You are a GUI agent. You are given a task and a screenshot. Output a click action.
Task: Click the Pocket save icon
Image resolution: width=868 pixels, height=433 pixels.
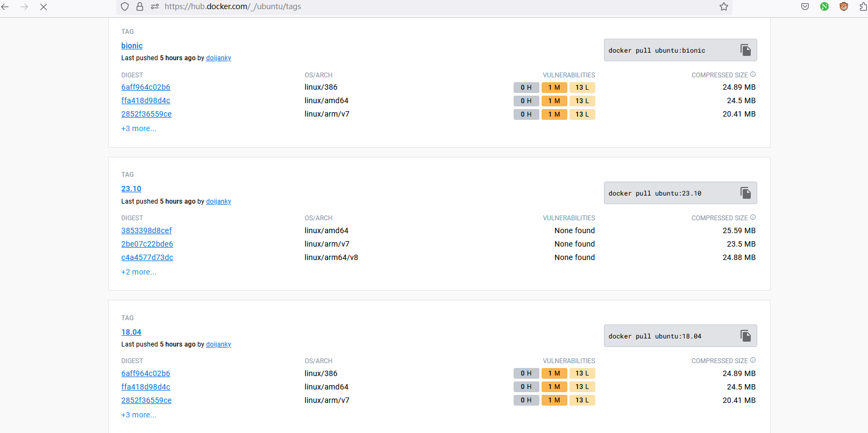tap(805, 6)
